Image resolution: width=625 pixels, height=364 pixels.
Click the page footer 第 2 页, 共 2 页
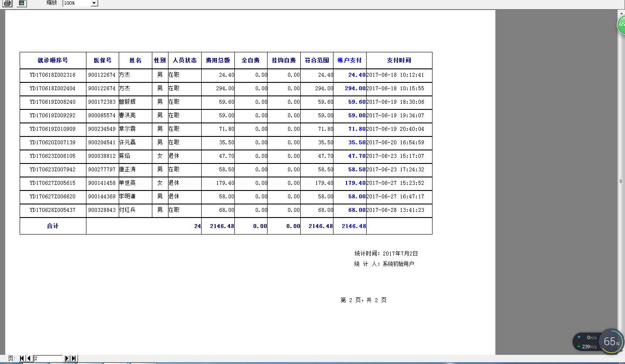pos(364,300)
